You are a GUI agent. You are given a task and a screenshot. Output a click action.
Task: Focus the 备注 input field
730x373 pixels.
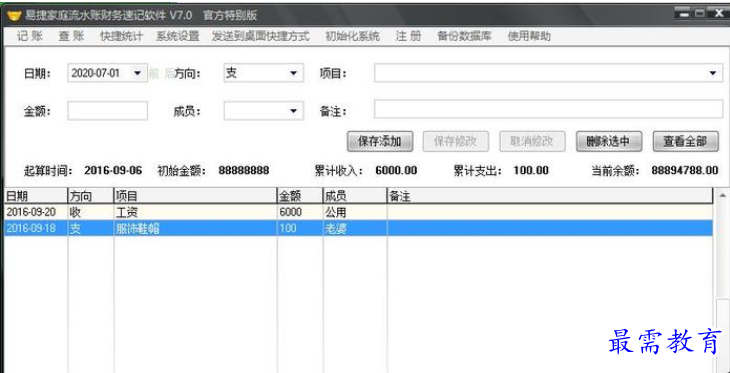pos(548,109)
